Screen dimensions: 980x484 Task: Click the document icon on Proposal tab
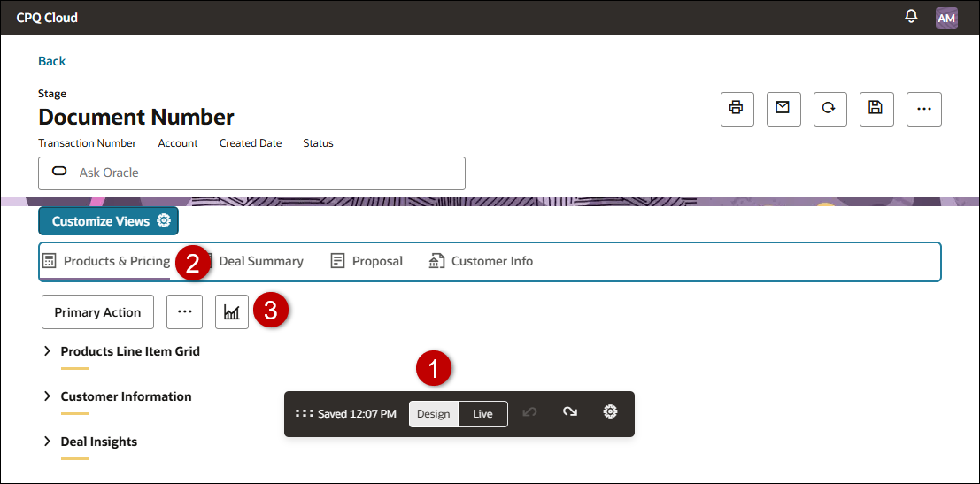(337, 261)
